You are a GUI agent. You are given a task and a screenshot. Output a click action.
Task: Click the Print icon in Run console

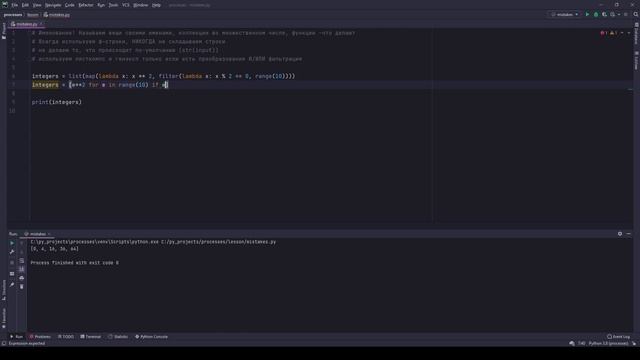(x=22, y=278)
